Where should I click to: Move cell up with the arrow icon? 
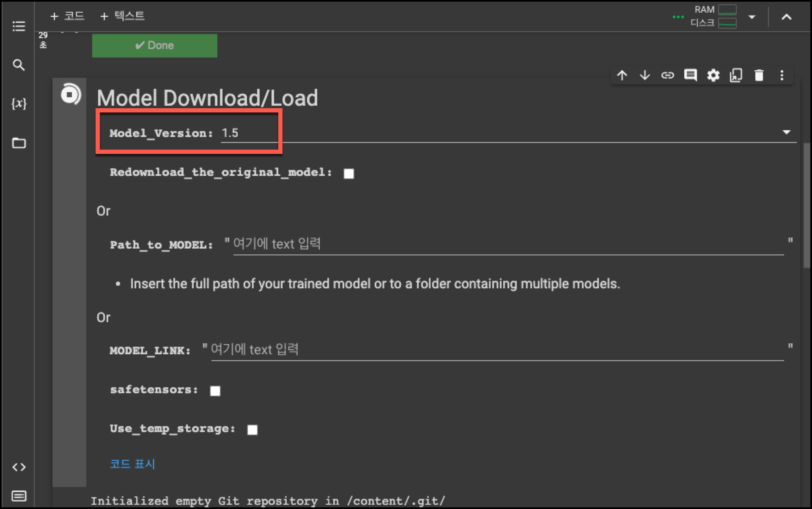(x=622, y=76)
